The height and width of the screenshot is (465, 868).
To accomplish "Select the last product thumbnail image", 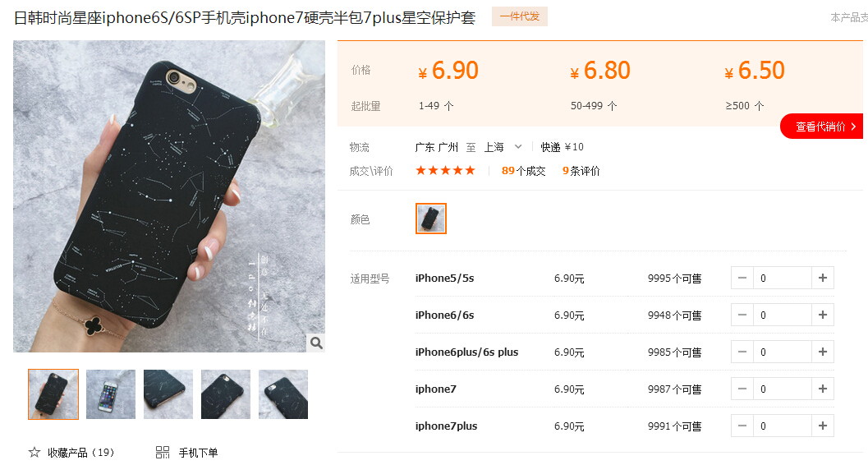I will click(282, 394).
